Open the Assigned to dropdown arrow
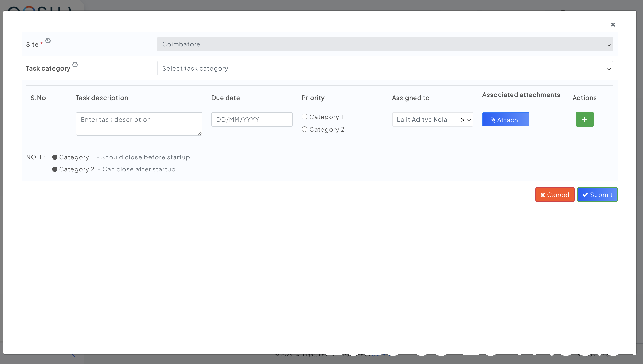 click(x=469, y=120)
